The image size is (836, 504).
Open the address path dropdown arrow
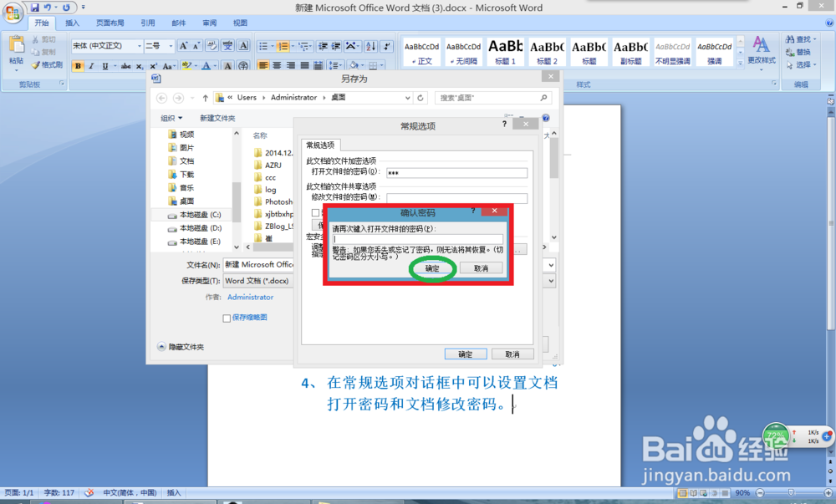407,98
